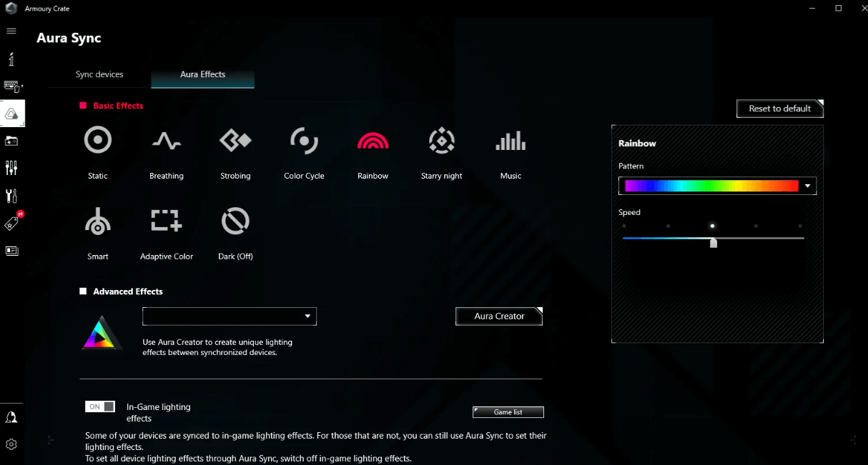
Task: Select the Advanced Effects radio box
Action: point(84,291)
